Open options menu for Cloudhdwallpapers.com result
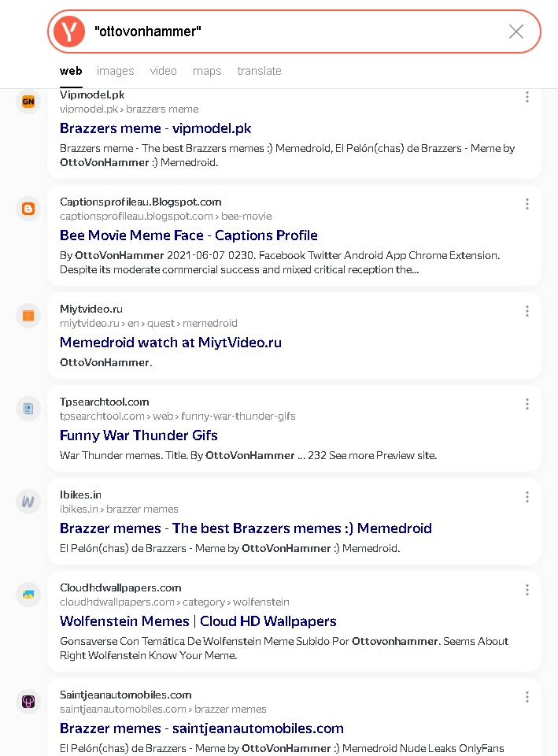Screen dimensions: 558x756 [527, 590]
